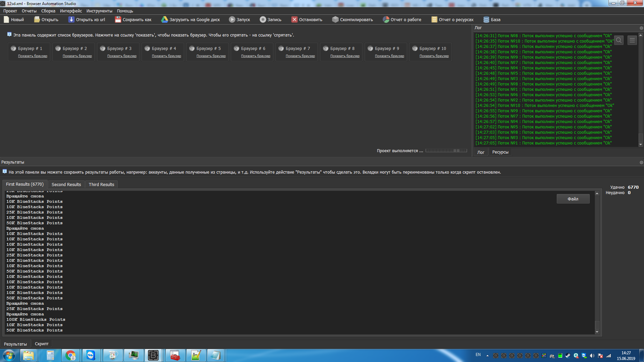Image resolution: width=644 pixels, height=362 pixels.
Task: Select the Лог tab
Action: coord(481,152)
